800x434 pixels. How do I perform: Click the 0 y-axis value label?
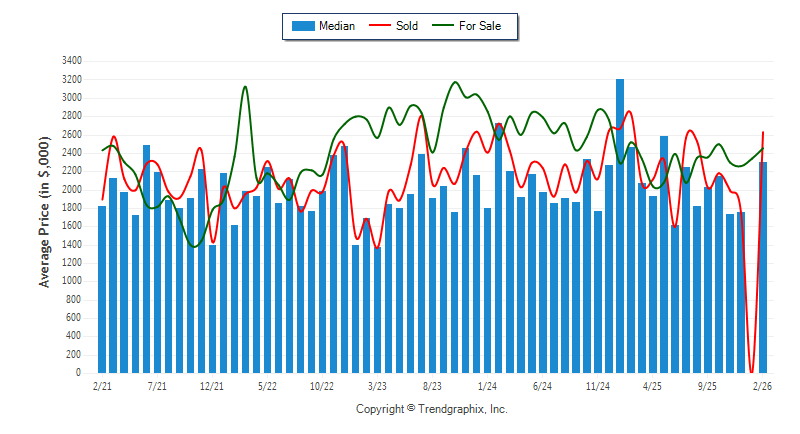coord(79,372)
